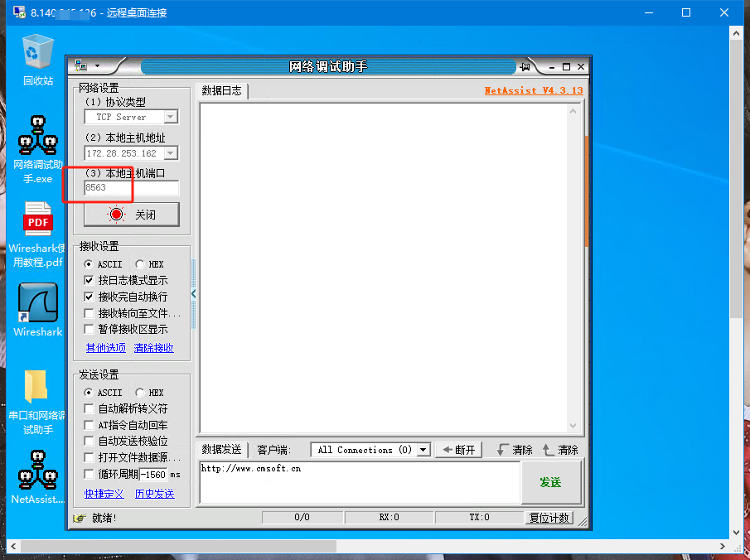
Task: Click the green 发送 button
Action: 550,482
